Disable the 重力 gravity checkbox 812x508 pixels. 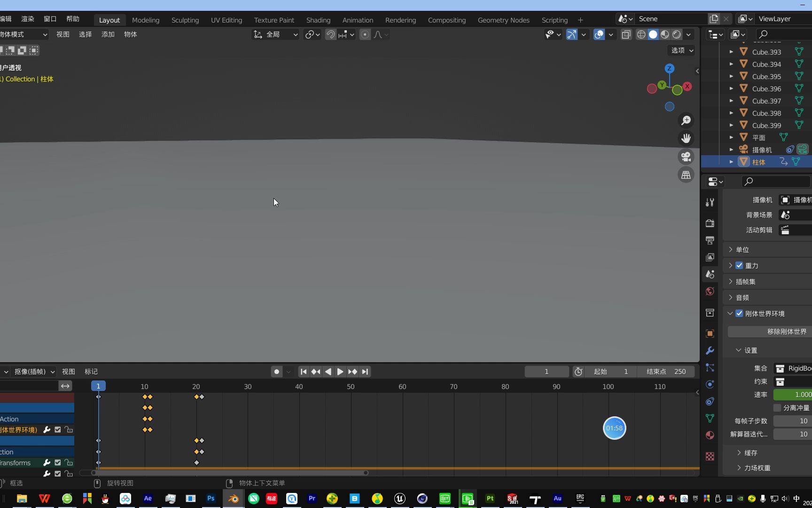(739, 266)
